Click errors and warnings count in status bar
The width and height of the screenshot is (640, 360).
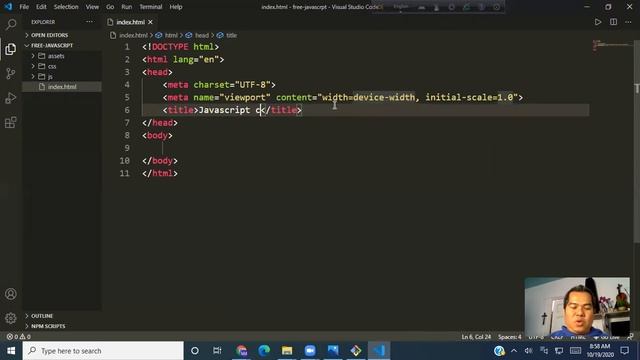tap(18, 337)
